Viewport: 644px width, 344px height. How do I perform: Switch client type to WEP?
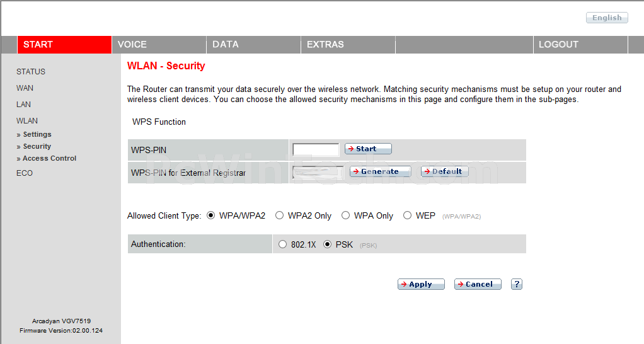(x=408, y=215)
